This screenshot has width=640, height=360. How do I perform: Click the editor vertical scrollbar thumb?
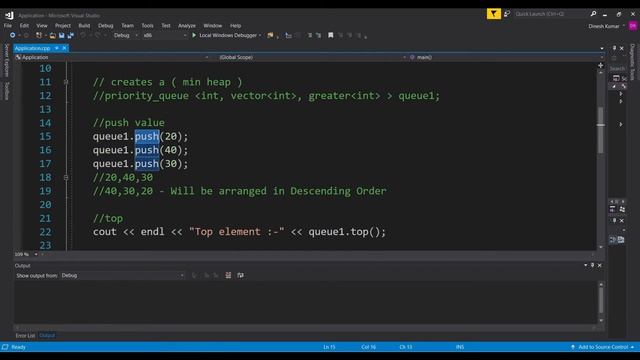pos(600,130)
